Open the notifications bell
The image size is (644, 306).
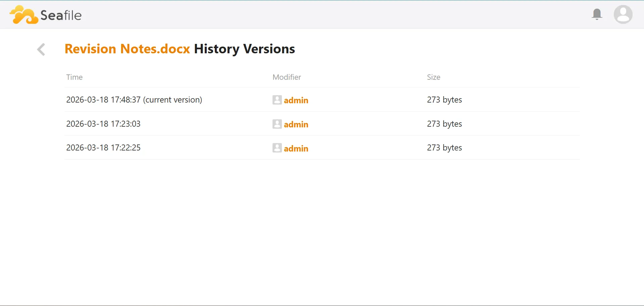pyautogui.click(x=597, y=14)
